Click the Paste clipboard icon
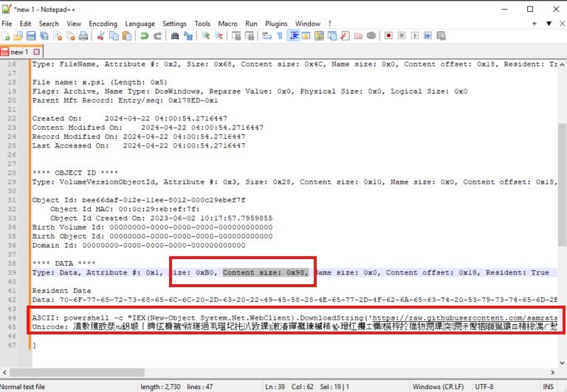The height and width of the screenshot is (392, 567). click(127, 35)
